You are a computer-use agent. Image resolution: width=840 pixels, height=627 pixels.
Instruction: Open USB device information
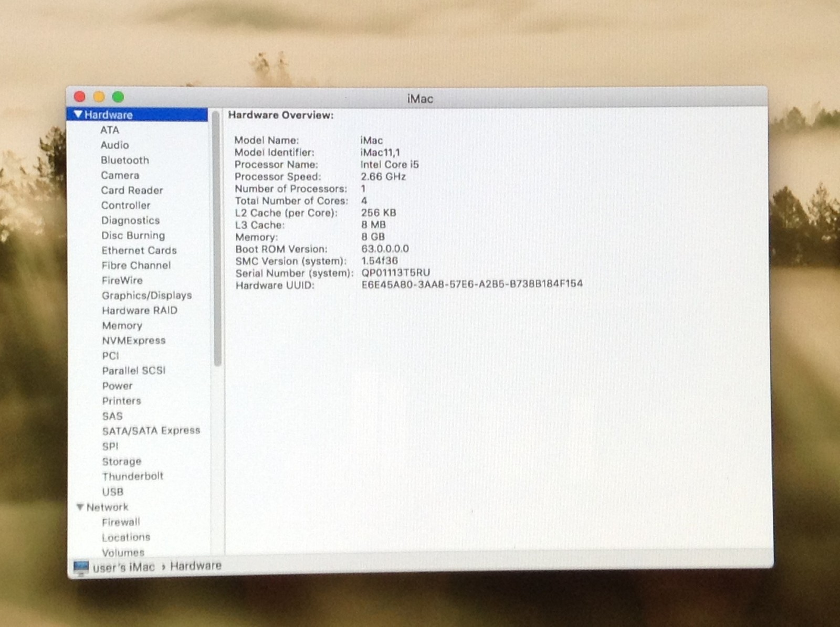(x=113, y=492)
